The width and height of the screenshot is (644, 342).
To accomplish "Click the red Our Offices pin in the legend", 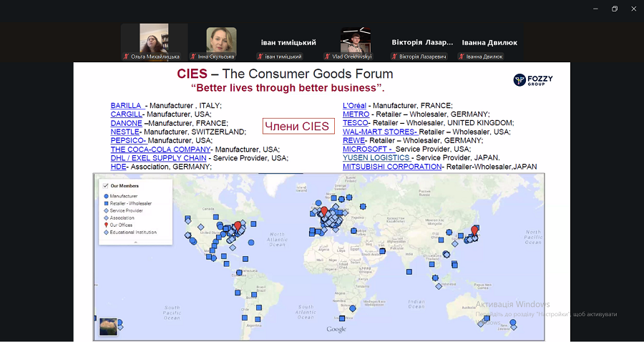I will (x=107, y=225).
